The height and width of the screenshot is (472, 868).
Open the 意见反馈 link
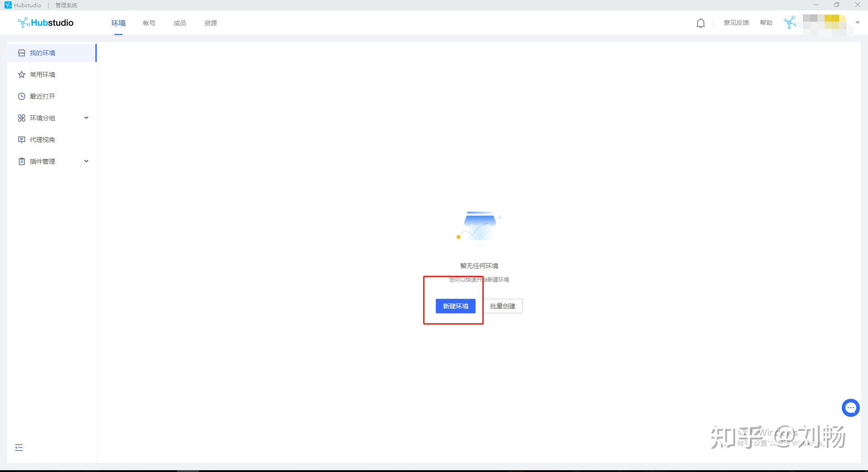(x=736, y=23)
